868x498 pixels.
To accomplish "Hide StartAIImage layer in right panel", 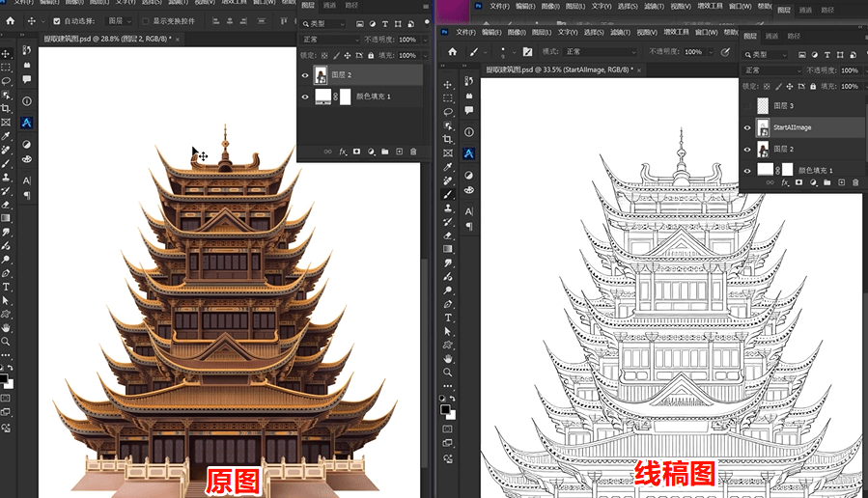I will tap(747, 127).
